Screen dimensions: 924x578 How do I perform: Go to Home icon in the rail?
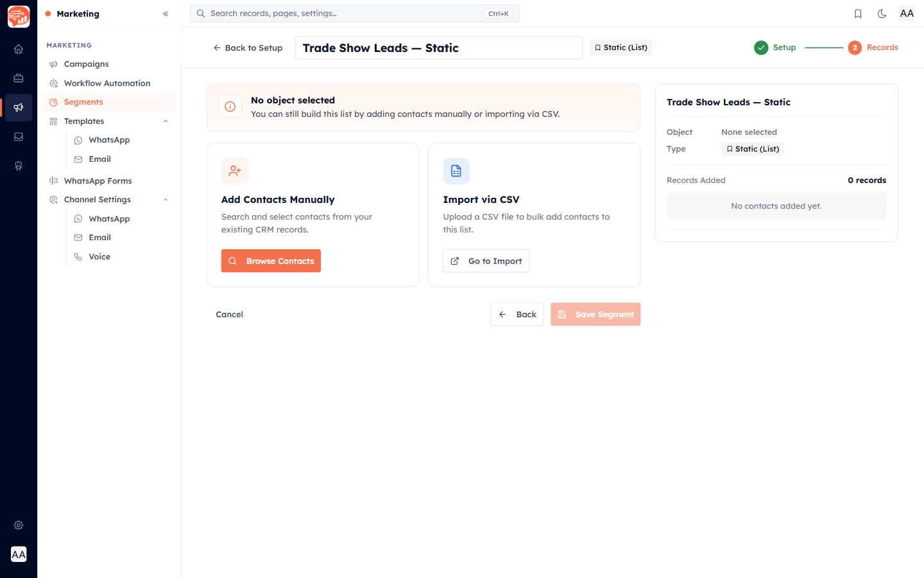tap(19, 49)
